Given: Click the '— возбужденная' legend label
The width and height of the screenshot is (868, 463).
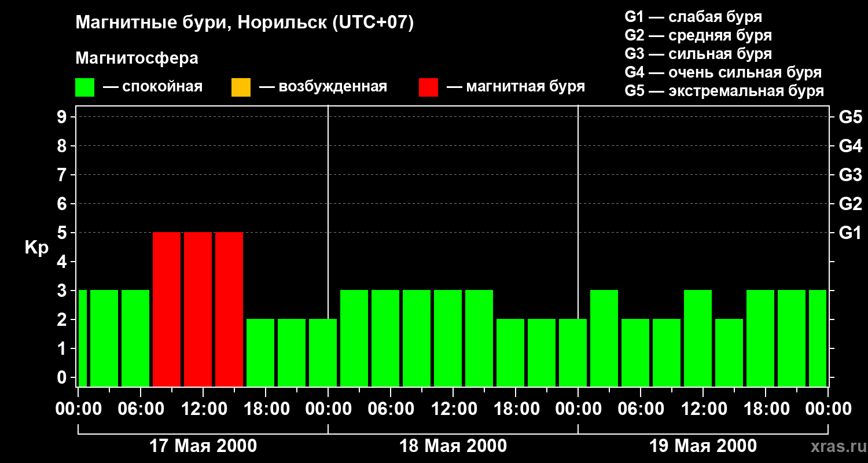Looking at the screenshot, I should point(323,87).
